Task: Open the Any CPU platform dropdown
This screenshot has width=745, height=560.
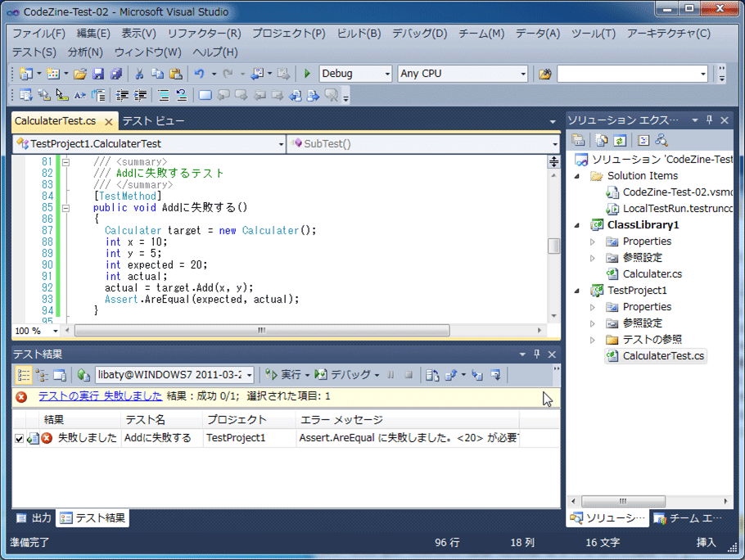Action: point(522,73)
